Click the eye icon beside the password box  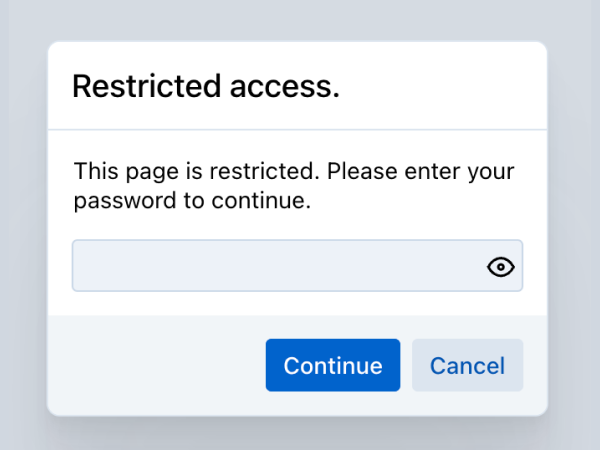pyautogui.click(x=501, y=266)
